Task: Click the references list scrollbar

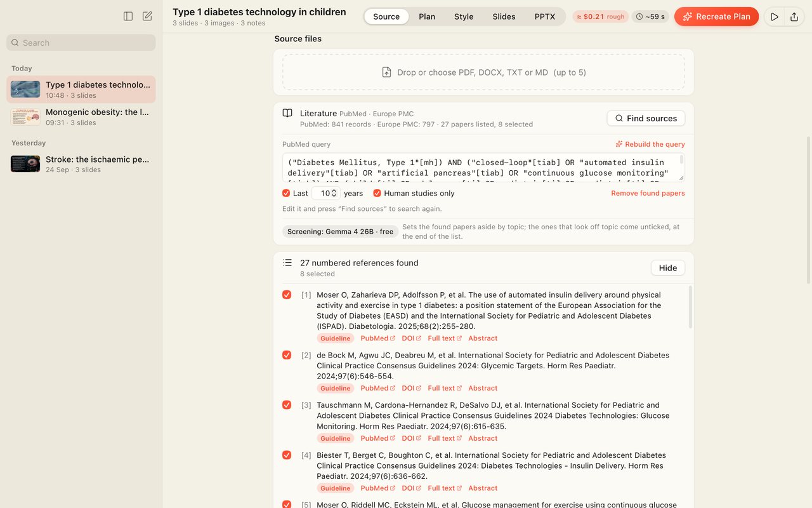Action: tap(690, 307)
